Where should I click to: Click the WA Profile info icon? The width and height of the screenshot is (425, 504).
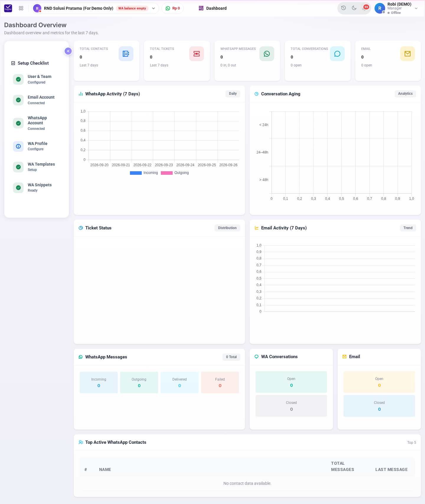pos(18,146)
